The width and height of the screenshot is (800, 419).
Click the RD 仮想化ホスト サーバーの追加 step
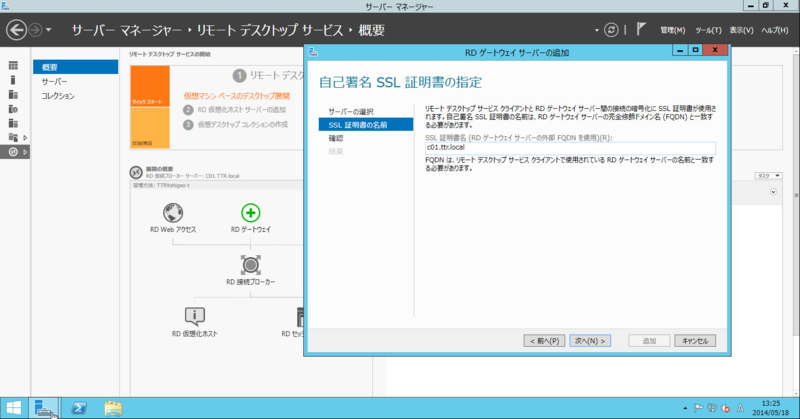point(241,110)
